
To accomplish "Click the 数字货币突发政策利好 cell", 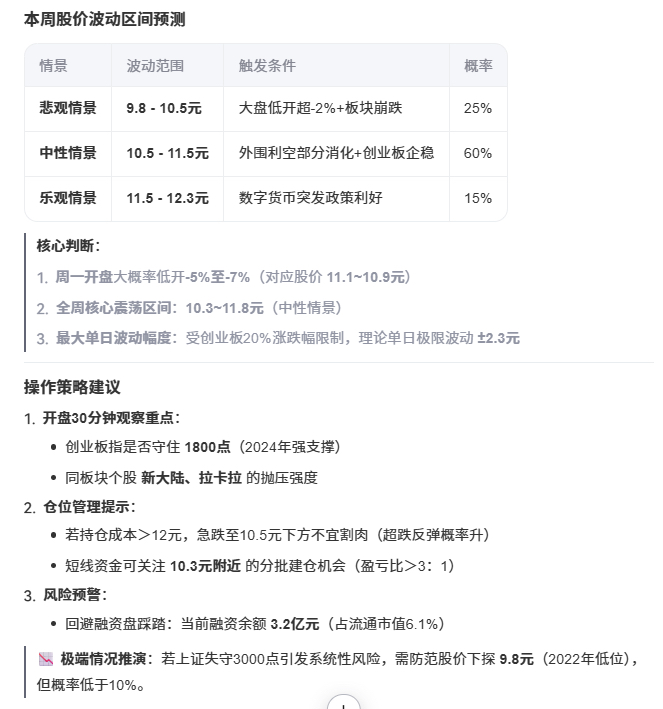I will tap(311, 198).
